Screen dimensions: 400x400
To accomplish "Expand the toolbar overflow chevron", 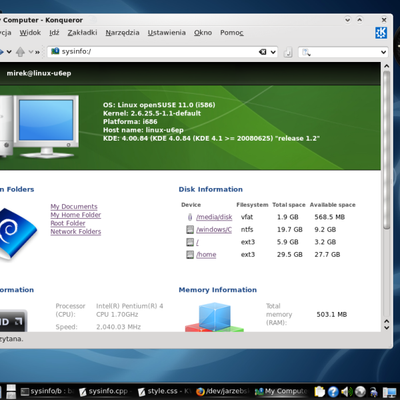I will 37,52.
